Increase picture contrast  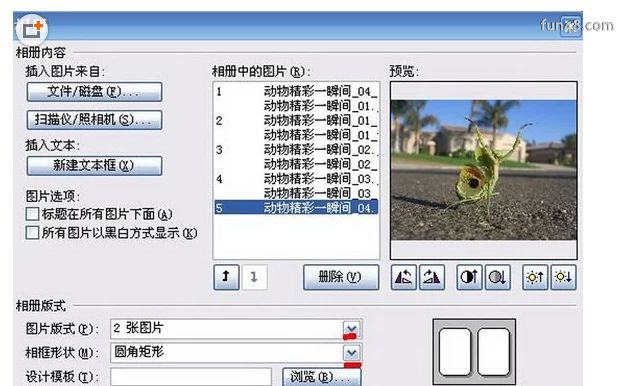[469, 277]
